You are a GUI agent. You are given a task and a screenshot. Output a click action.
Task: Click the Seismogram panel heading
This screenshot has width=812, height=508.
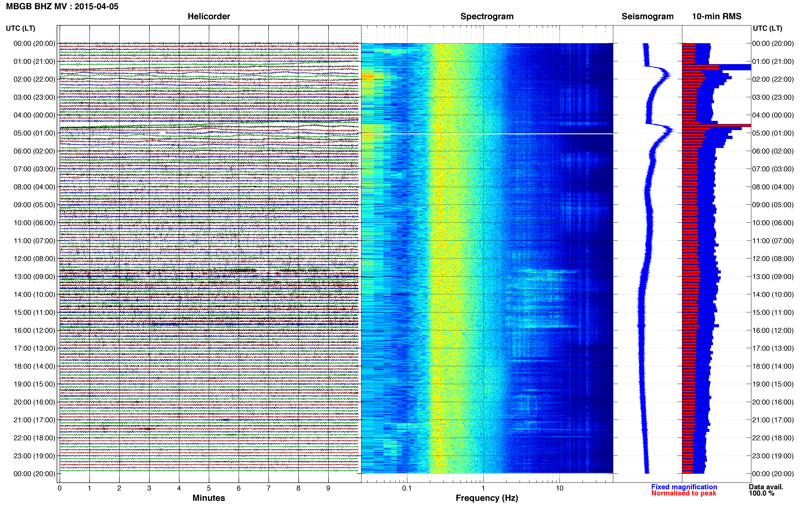[648, 16]
